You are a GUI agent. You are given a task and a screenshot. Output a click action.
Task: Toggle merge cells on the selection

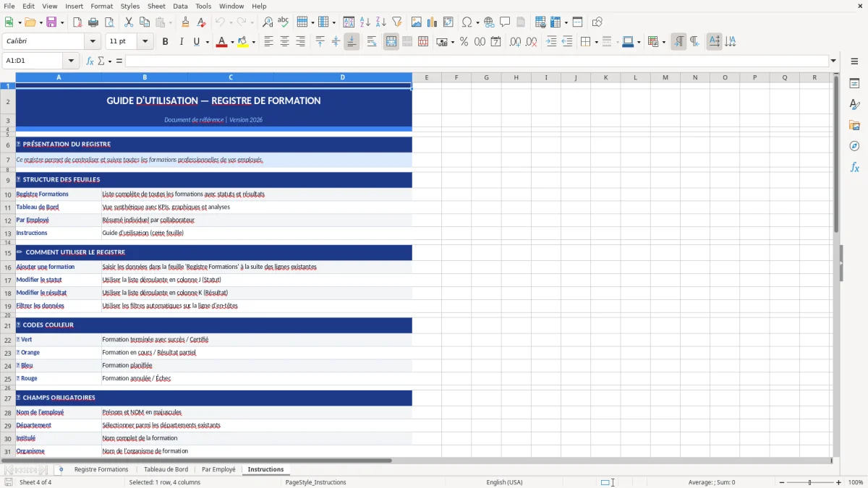391,41
